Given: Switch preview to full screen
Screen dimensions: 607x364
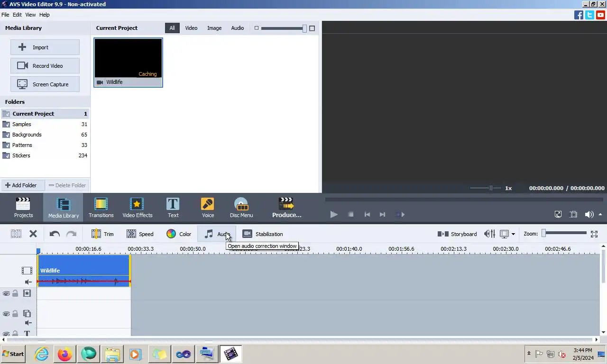Looking at the screenshot, I should click(558, 214).
